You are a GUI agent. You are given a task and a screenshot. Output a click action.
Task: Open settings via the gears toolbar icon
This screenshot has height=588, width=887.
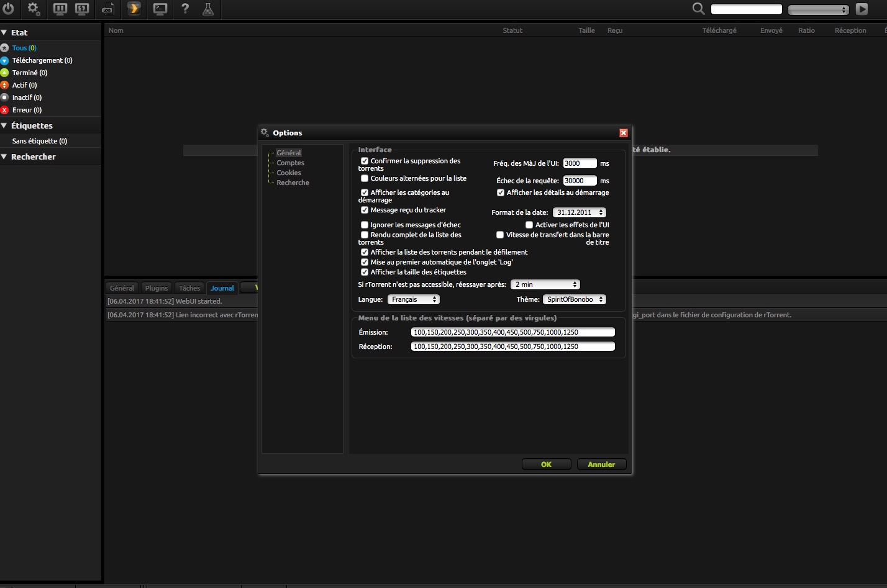pyautogui.click(x=34, y=9)
